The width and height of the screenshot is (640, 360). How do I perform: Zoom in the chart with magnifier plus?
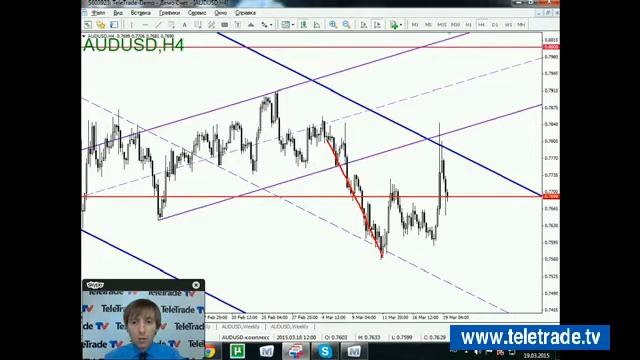(333, 25)
